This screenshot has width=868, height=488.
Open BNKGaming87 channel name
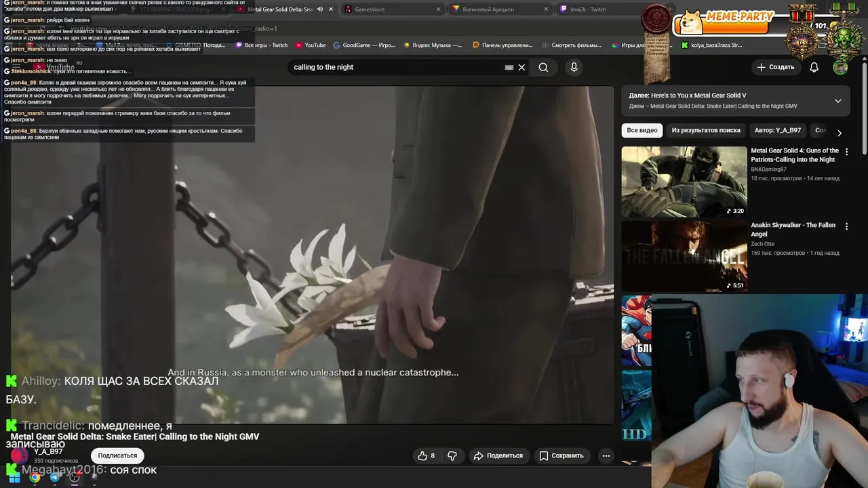pyautogui.click(x=769, y=169)
